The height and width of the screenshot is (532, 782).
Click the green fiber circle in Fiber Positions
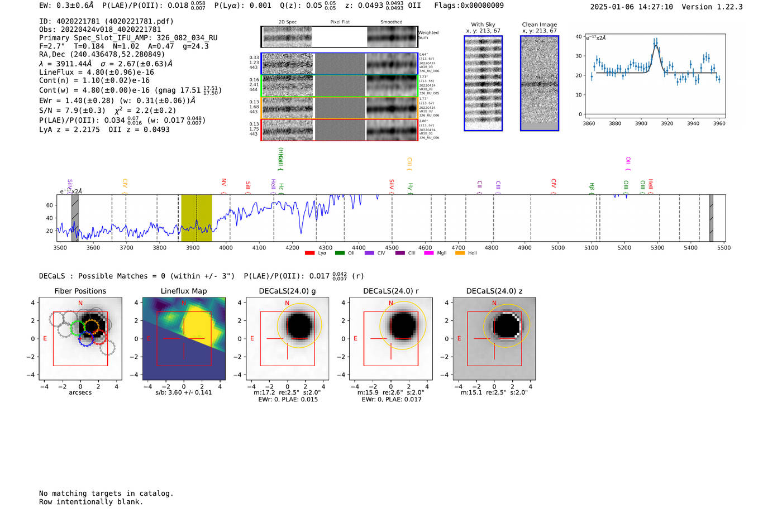coord(77,329)
